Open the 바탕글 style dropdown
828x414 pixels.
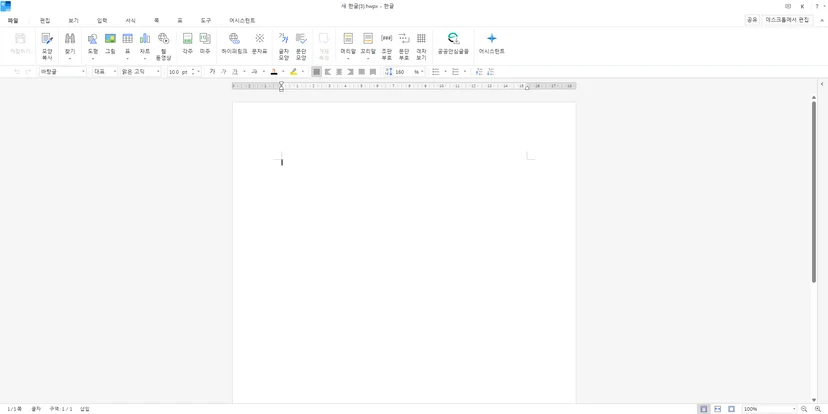pyautogui.click(x=62, y=72)
